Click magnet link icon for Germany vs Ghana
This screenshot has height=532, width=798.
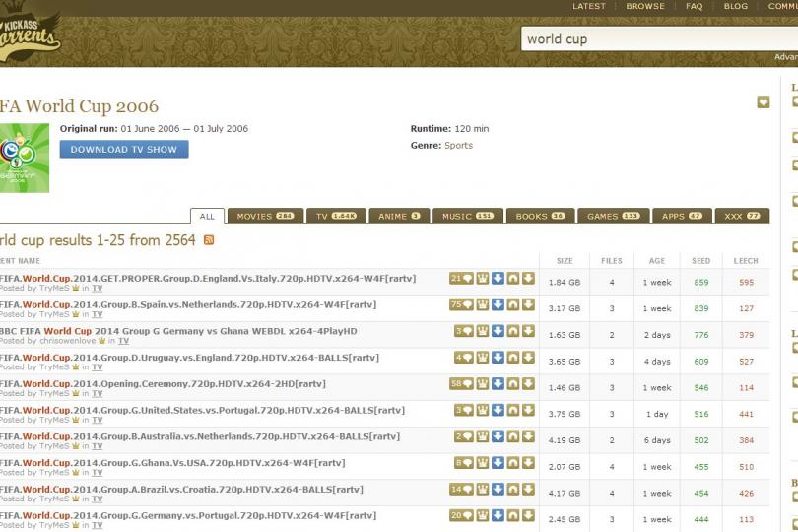[512, 331]
